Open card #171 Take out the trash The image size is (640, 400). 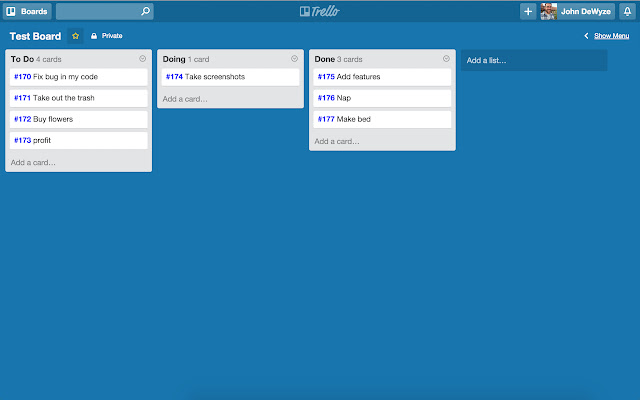[78, 98]
